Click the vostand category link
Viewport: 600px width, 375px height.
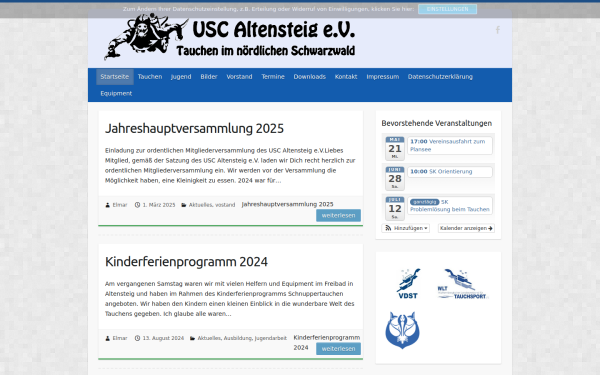[x=225, y=205]
